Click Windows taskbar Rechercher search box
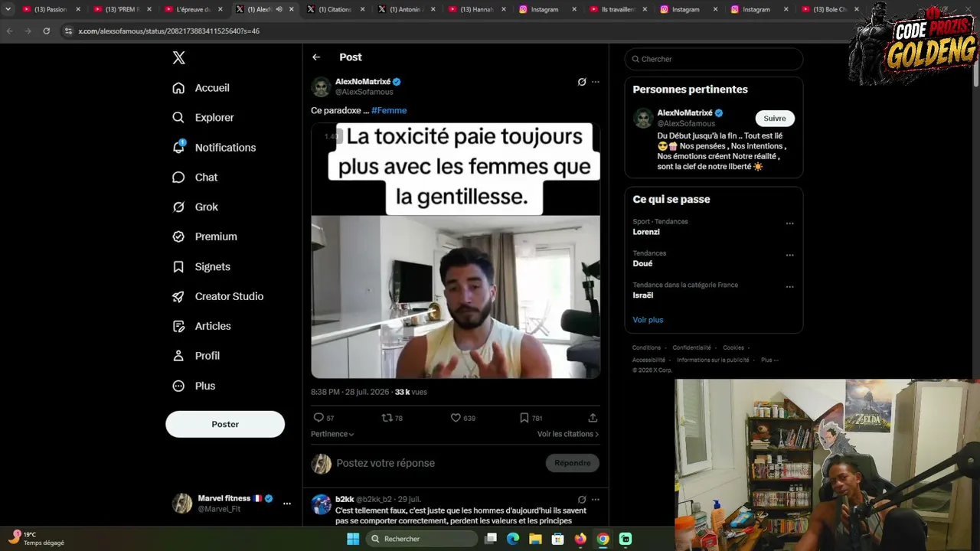 pyautogui.click(x=423, y=539)
